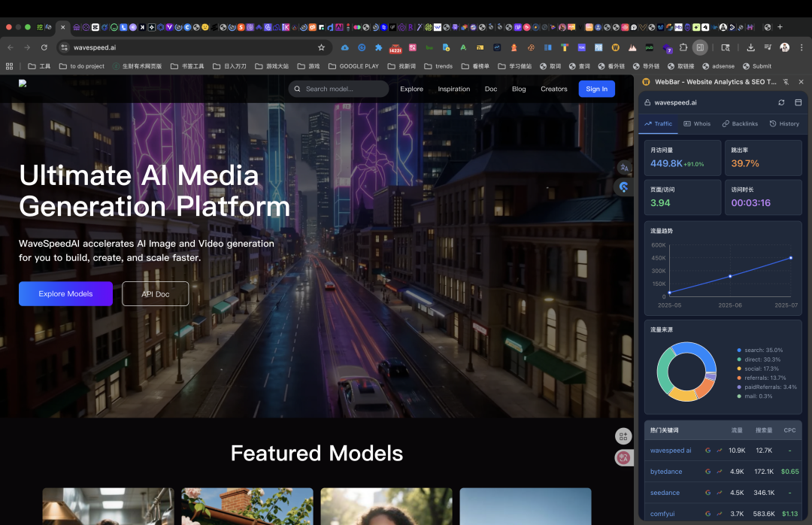This screenshot has width=812, height=525.
Task: Open the tab search icon in toolbar
Action: (726, 47)
